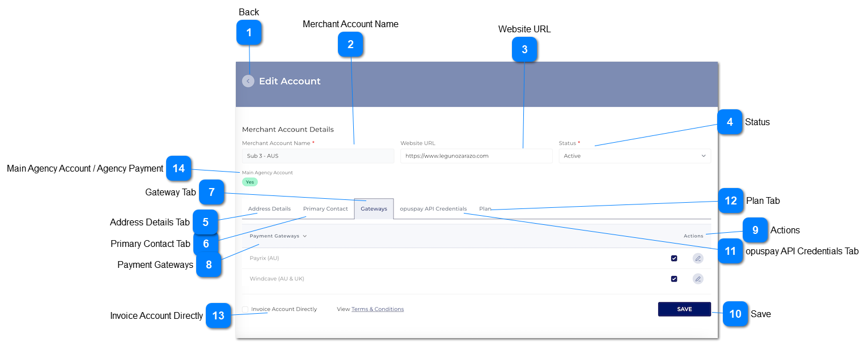The height and width of the screenshot is (350, 868).
Task: Collapse the Payment Gateways section
Action: (304, 236)
